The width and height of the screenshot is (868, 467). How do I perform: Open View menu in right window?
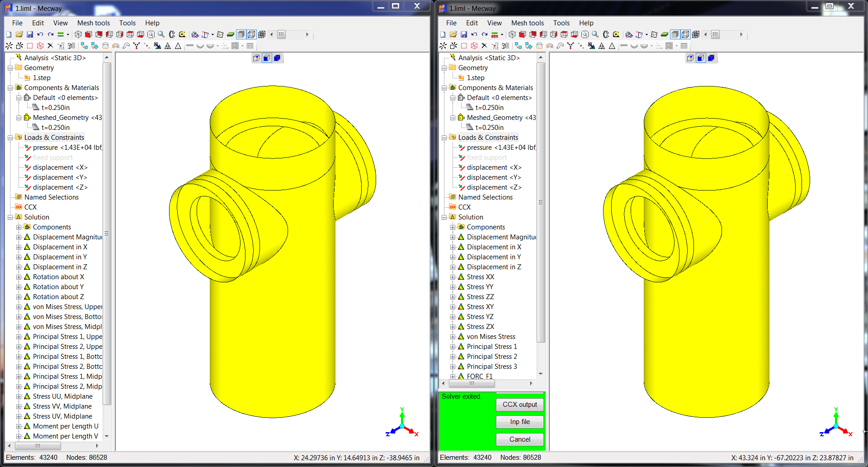494,23
